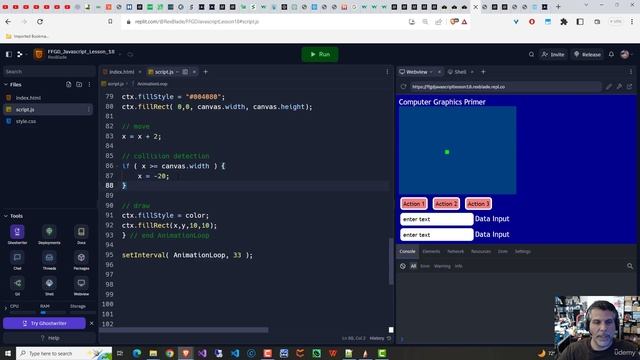Select the Elements devtools tab

click(x=431, y=251)
